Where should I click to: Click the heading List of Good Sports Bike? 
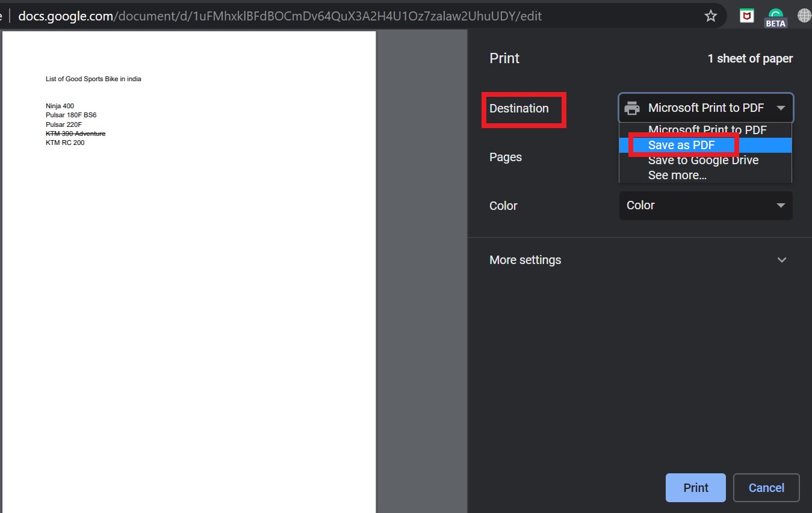93,79
